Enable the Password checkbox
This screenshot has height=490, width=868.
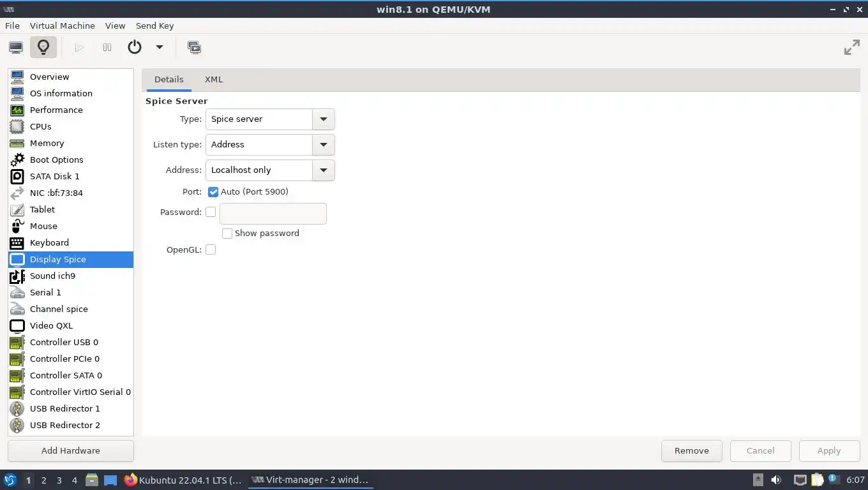tap(211, 212)
